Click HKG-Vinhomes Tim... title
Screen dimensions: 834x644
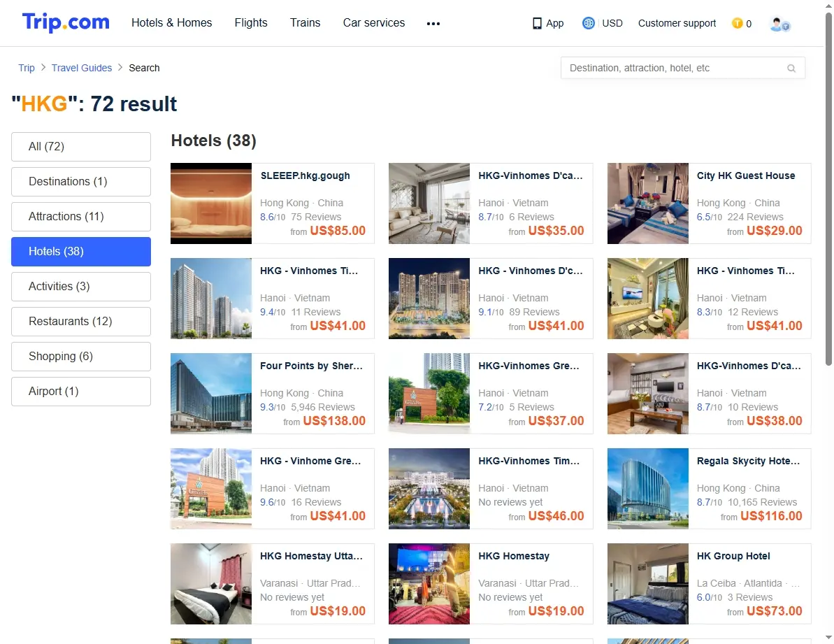(x=529, y=461)
